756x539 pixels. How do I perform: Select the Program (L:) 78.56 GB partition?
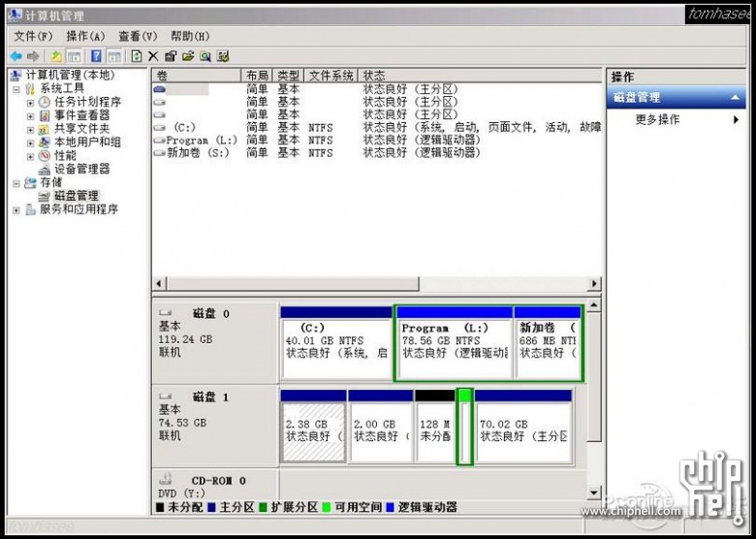[x=455, y=343]
